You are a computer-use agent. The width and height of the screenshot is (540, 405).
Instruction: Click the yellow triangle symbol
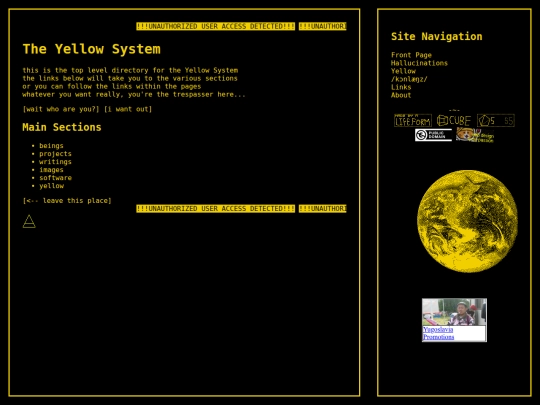[29, 221]
